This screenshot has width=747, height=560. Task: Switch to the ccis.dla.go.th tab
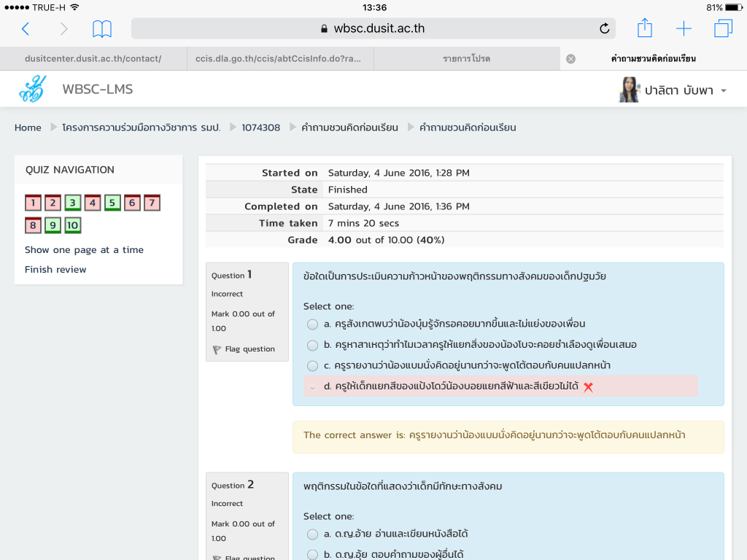pyautogui.click(x=280, y=58)
